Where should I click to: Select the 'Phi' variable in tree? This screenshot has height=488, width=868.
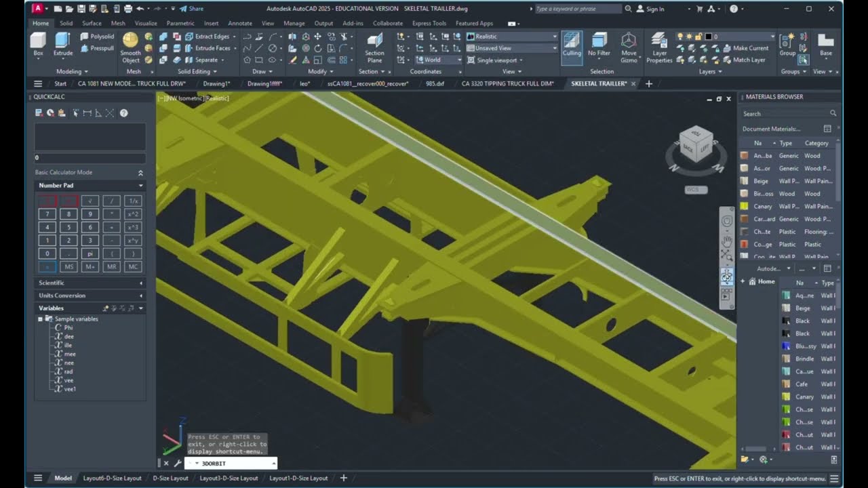click(x=68, y=327)
